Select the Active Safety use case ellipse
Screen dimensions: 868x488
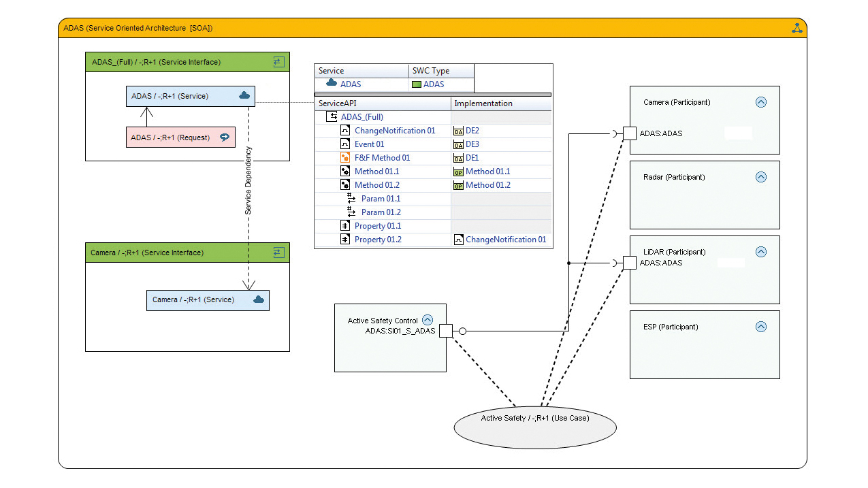click(535, 427)
